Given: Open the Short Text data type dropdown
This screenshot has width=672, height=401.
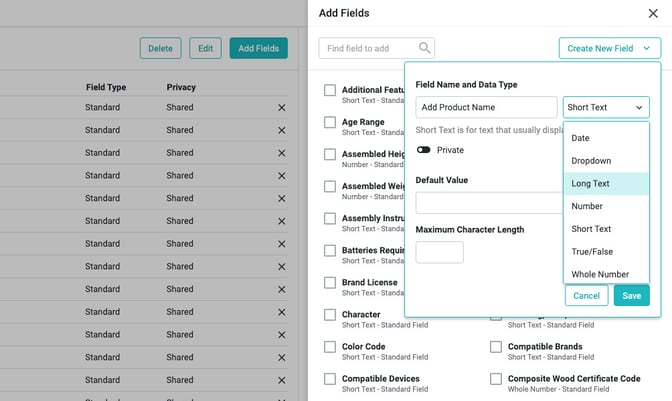Looking at the screenshot, I should click(x=605, y=107).
